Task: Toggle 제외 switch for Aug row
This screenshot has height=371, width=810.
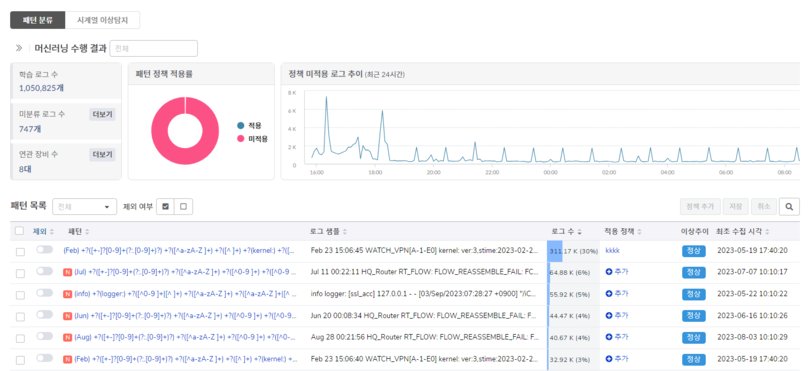Action: tap(44, 337)
